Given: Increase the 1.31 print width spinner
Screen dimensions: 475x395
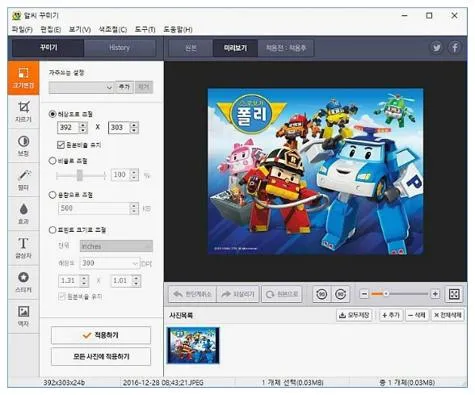Looking at the screenshot, I should 84,278.
